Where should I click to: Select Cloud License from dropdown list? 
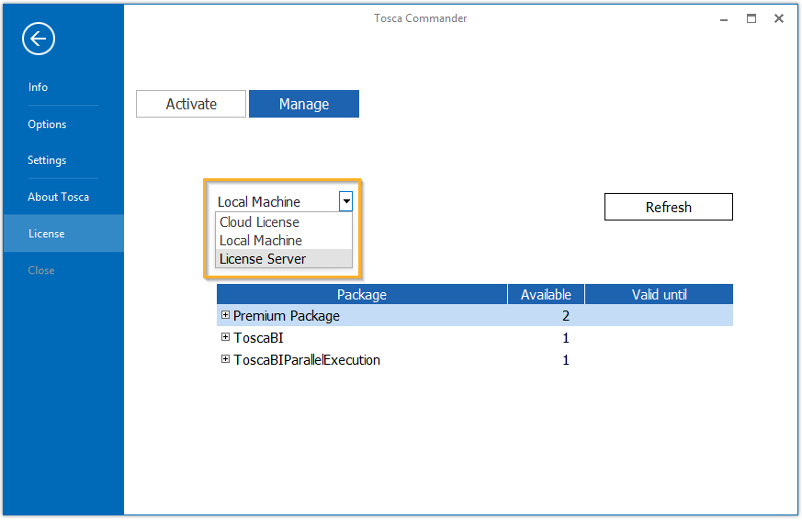tap(260, 222)
